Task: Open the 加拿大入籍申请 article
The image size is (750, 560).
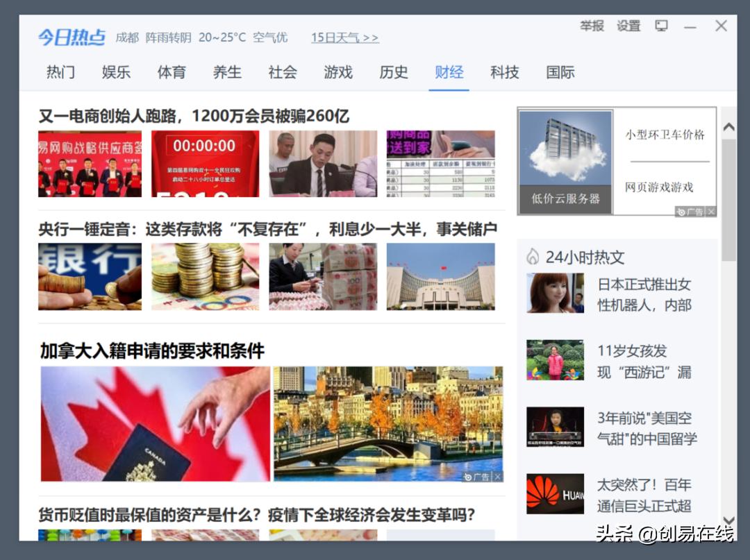Action: (152, 351)
